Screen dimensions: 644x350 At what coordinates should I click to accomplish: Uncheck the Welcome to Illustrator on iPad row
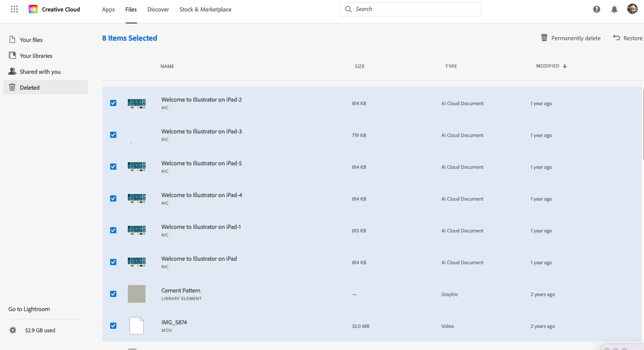coord(113,262)
